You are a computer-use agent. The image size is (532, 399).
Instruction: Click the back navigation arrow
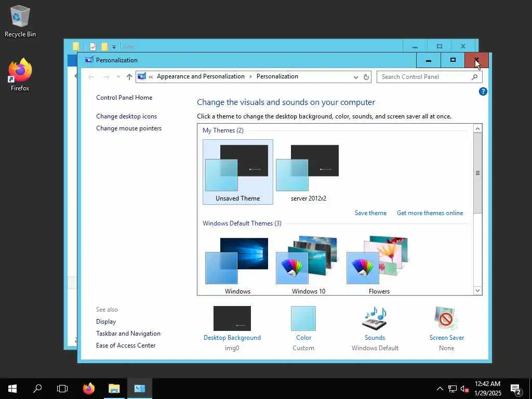91,77
